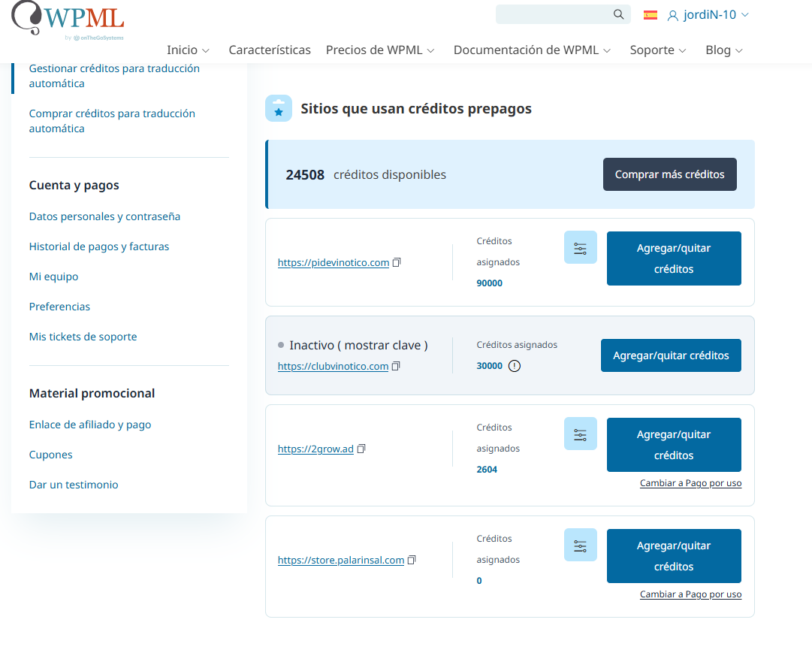Screen dimensions: 812x671
Task: Open Mis tickets de soporte
Action: coord(83,337)
